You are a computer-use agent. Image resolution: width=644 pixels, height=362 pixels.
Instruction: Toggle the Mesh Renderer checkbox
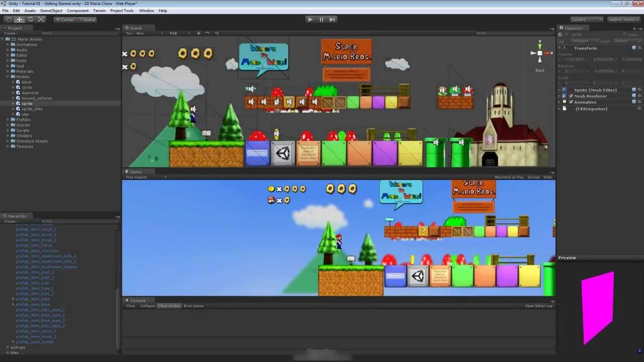click(571, 96)
